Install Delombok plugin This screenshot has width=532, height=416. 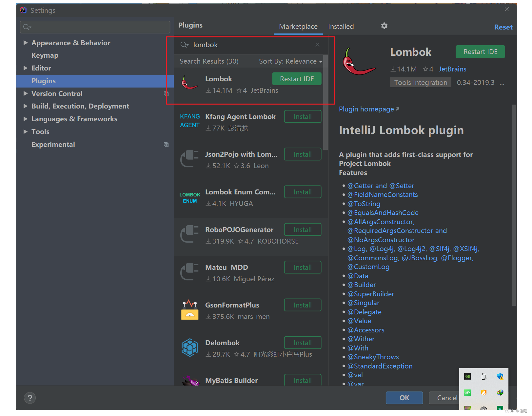pos(303,343)
